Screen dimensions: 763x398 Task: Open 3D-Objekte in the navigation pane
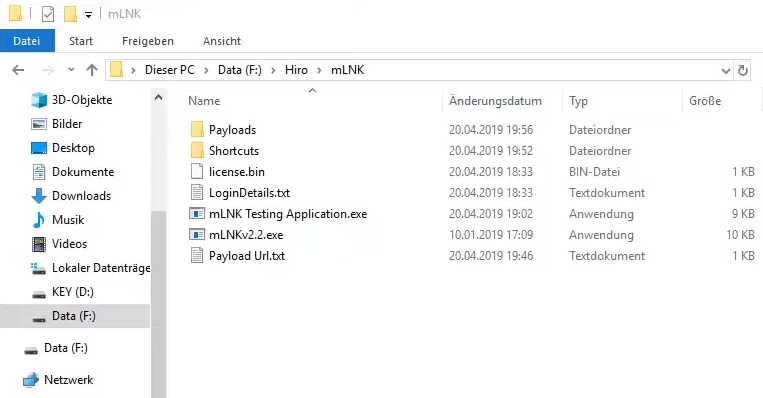pos(82,100)
